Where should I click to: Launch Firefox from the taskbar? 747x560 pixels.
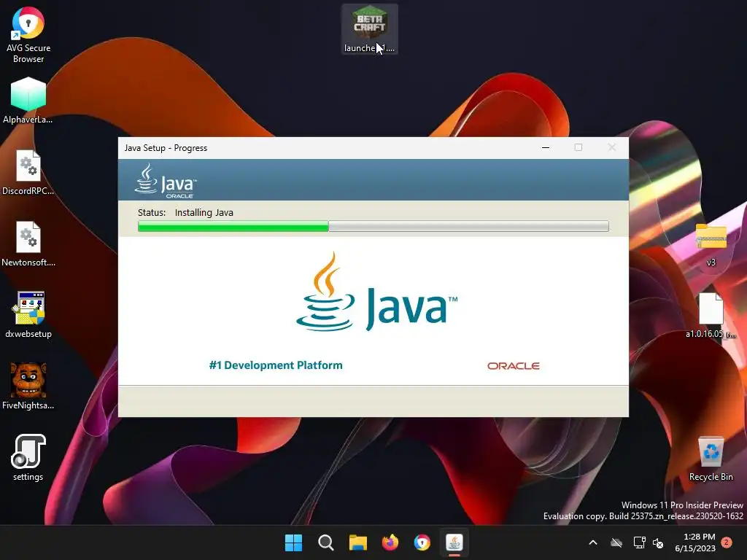tap(390, 542)
